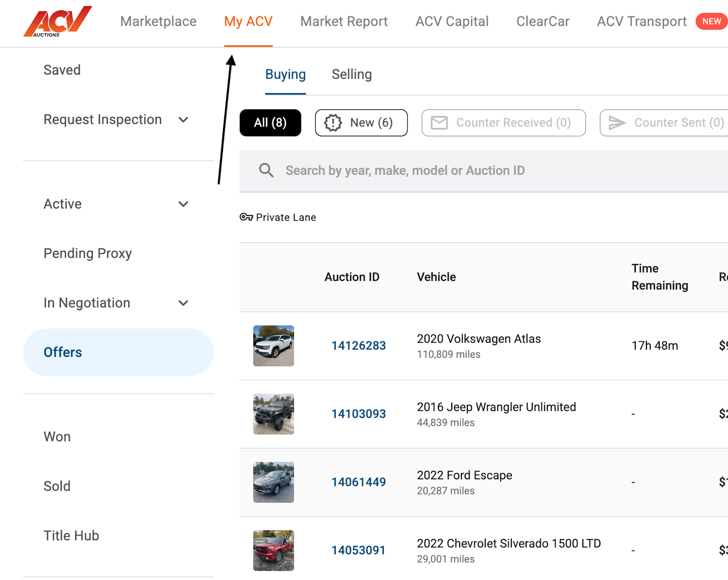Expand the Request Inspection chevron
728x580 pixels.
click(x=183, y=120)
